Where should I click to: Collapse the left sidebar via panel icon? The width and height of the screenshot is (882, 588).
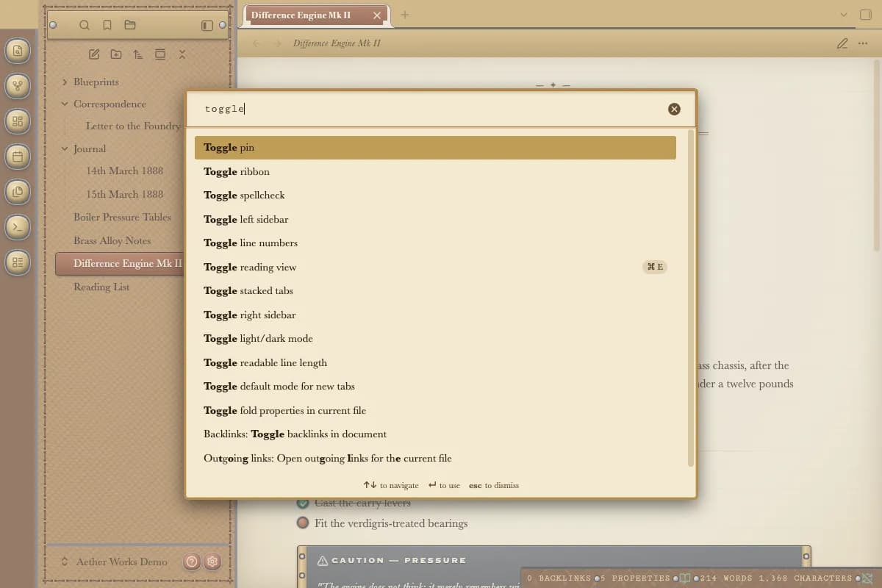tap(207, 25)
